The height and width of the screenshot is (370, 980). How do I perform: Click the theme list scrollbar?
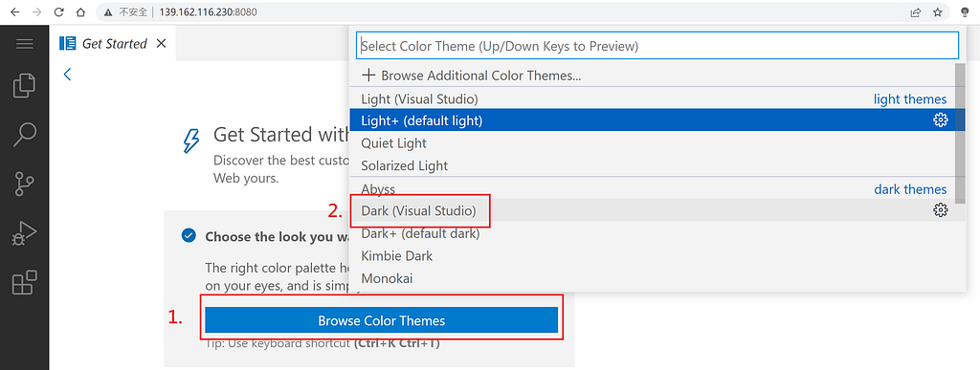[x=960, y=132]
